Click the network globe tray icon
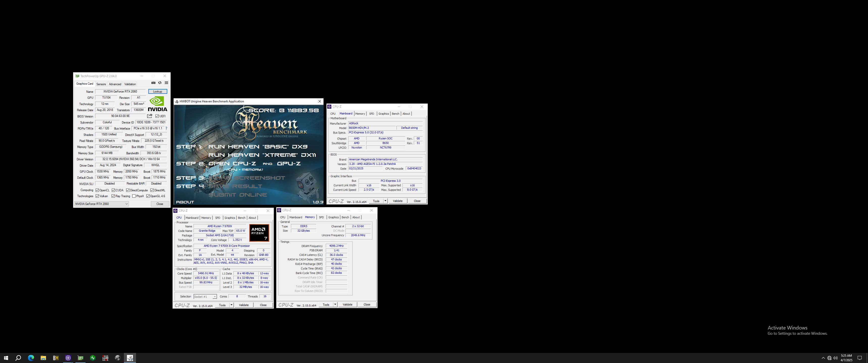Viewport: 868px width, 363px height. pos(829,358)
